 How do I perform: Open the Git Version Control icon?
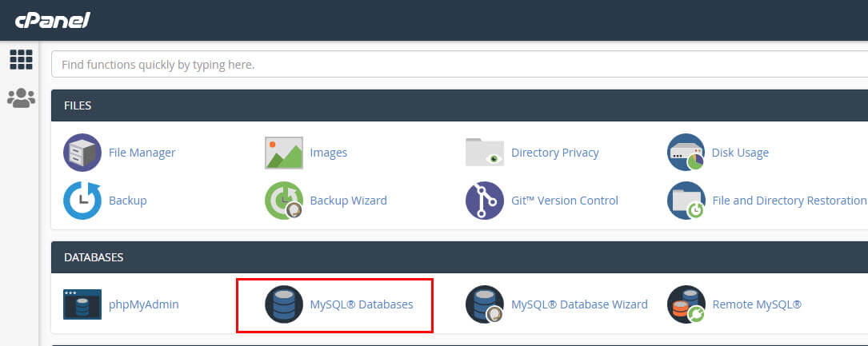tap(484, 200)
